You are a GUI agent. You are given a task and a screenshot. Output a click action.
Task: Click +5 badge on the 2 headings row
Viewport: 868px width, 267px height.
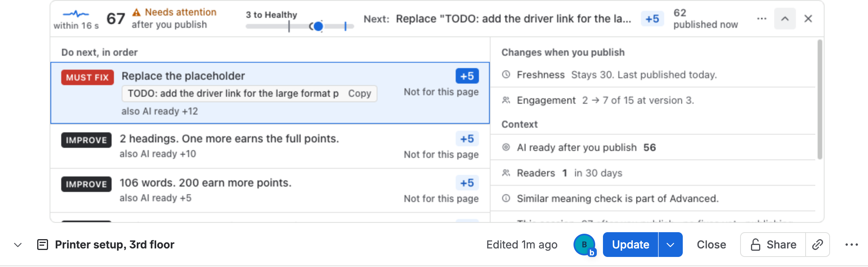coord(467,139)
